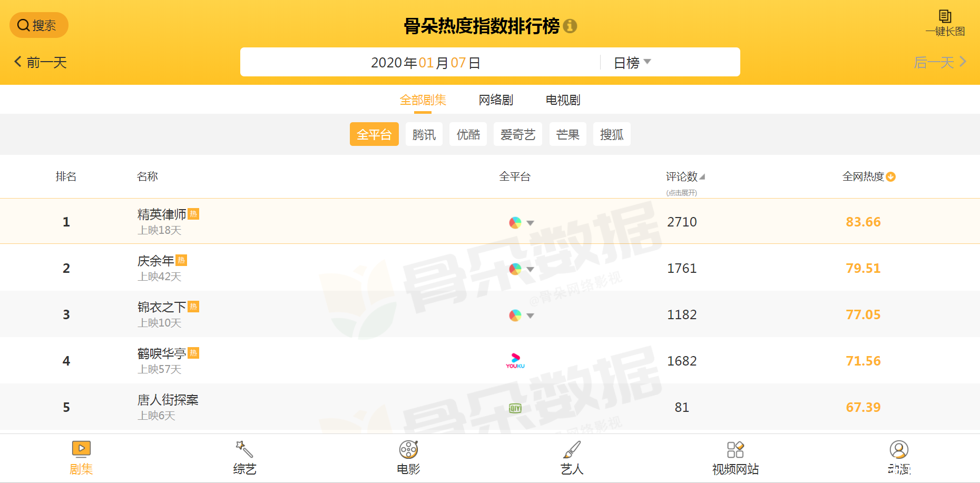
Task: Open the 视频网站 icon in bottom bar
Action: tap(736, 450)
